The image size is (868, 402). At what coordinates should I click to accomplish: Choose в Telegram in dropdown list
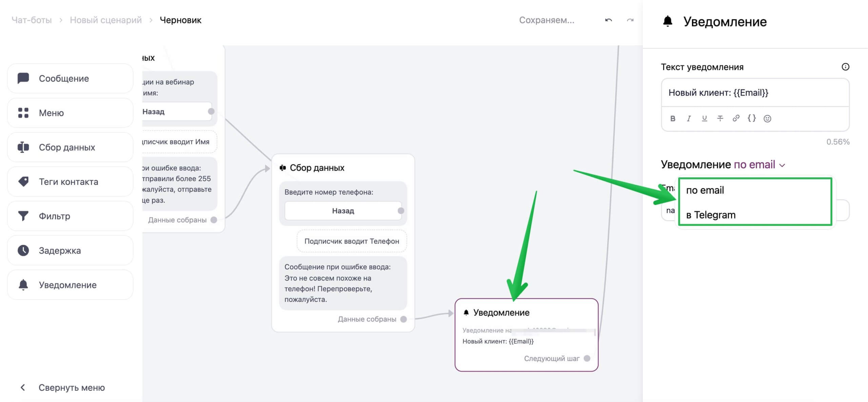pos(755,215)
